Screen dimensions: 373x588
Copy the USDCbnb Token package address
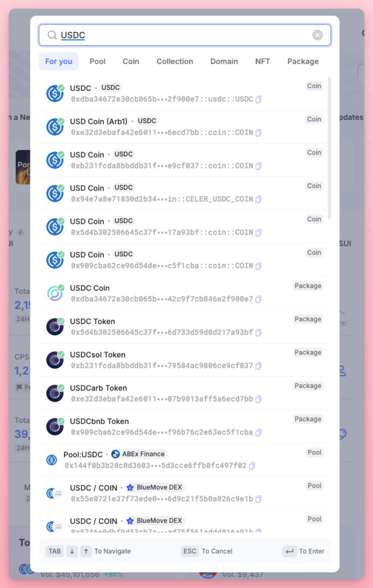[258, 433]
